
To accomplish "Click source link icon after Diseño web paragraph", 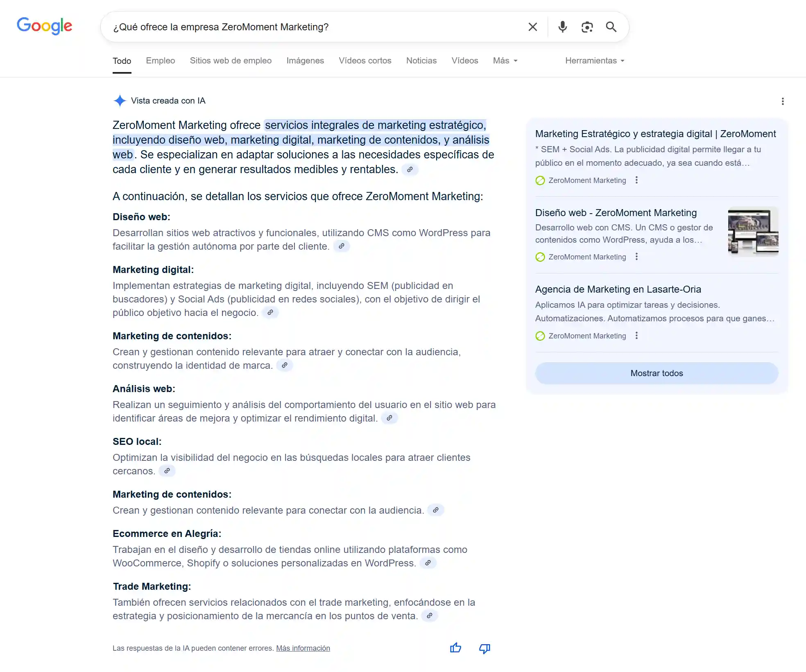I will coord(341,246).
